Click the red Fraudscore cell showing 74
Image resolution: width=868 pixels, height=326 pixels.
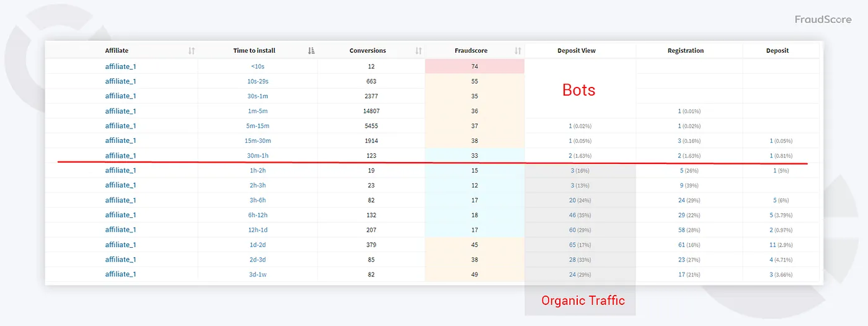[x=474, y=66]
